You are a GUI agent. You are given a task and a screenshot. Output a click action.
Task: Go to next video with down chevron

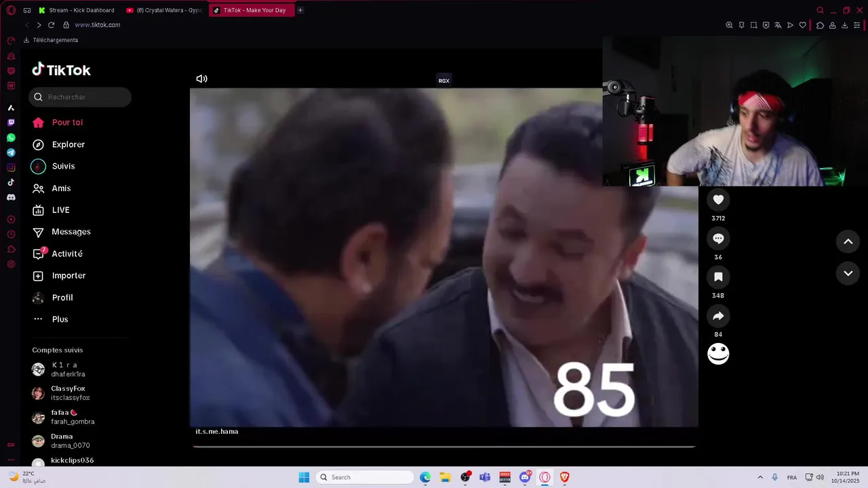coord(848,273)
